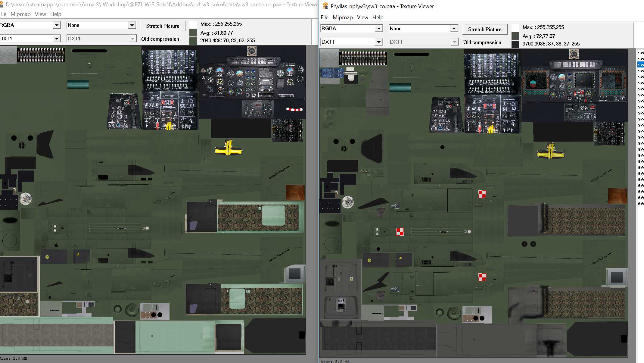This screenshot has width=644, height=363.
Task: Click pixel readout 2040,488 in left viewer
Action: click(x=228, y=40)
